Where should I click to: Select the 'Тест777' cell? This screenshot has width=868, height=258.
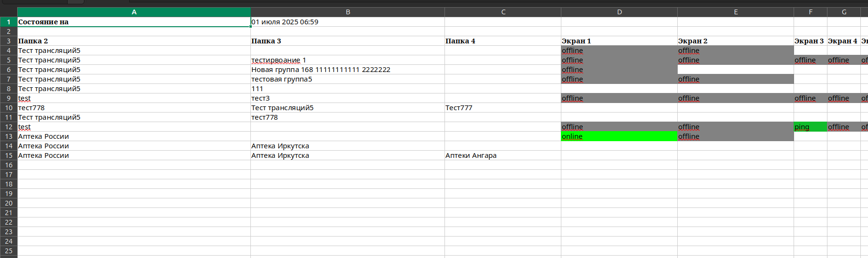tap(503, 108)
